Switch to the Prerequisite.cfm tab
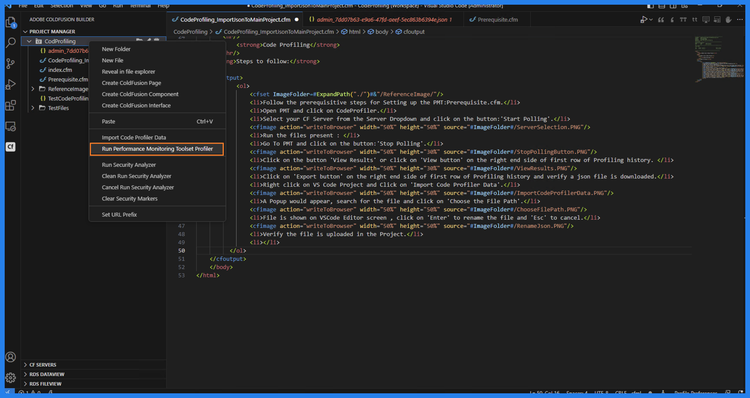 click(x=497, y=20)
